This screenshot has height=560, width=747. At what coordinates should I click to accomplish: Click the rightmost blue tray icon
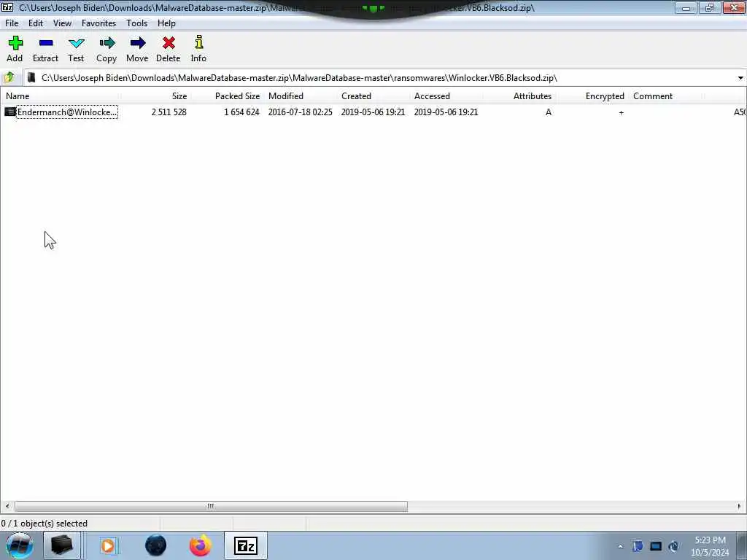[x=673, y=546]
